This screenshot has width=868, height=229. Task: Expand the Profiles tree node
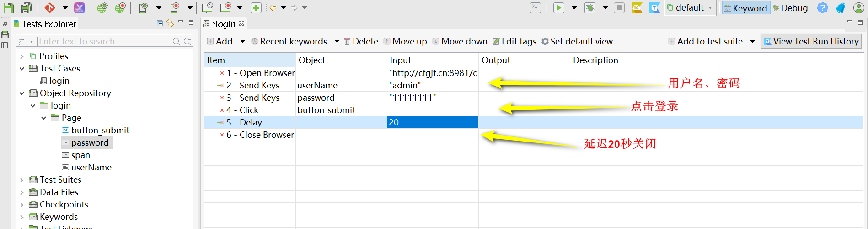(x=22, y=56)
